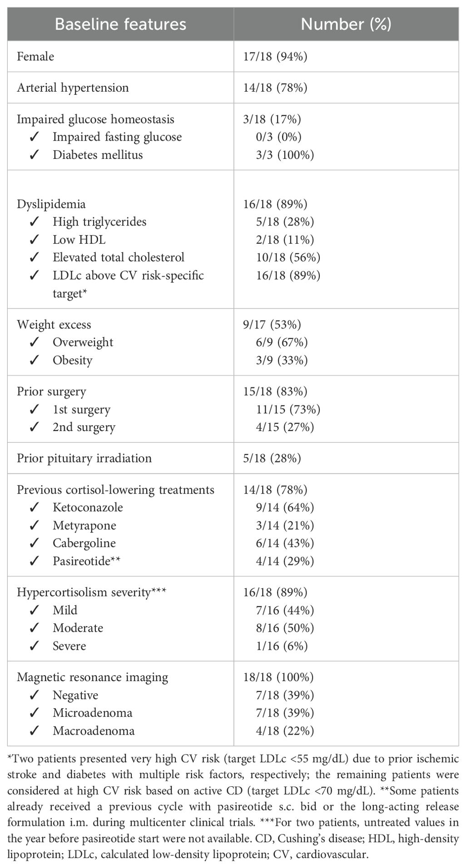
Task: Select the Prior pituitary irradiation row label
Action: click(84, 458)
